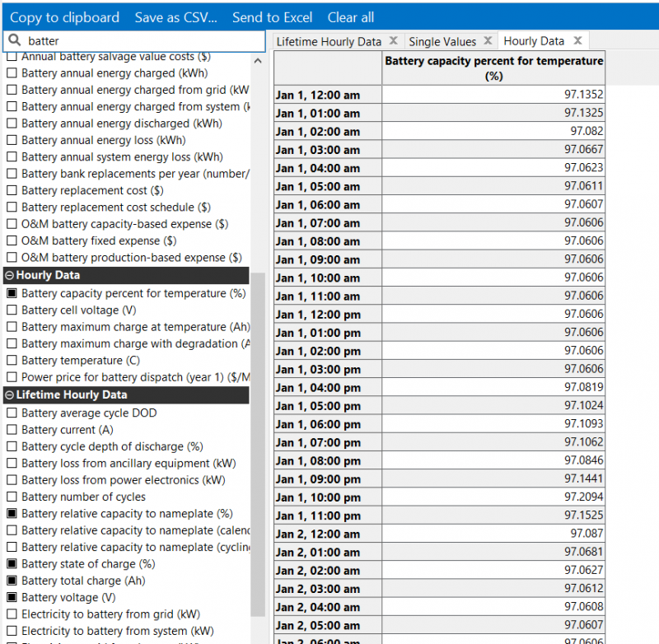Collapse the Hourly Data section

pos(10,276)
